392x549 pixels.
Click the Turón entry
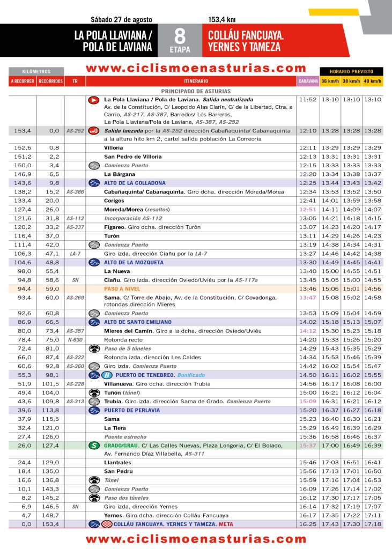[112, 236]
